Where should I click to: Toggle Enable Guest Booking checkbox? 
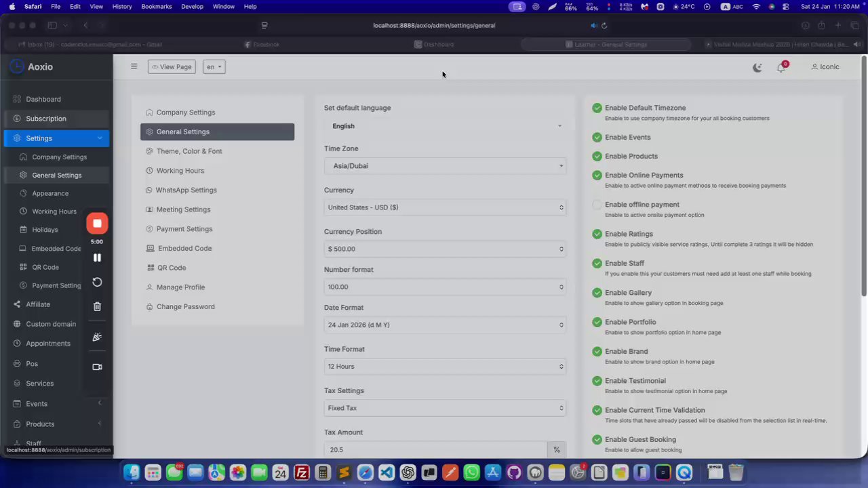pyautogui.click(x=597, y=439)
